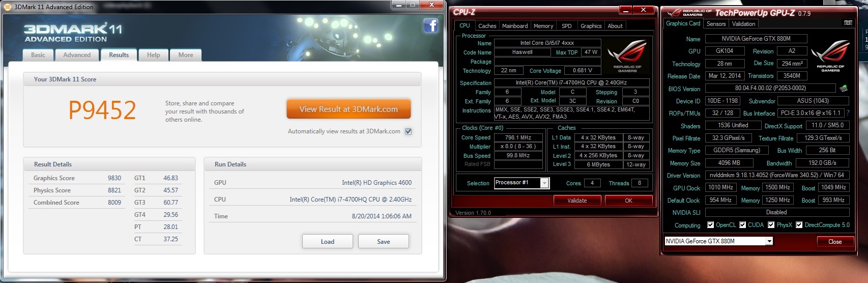The width and height of the screenshot is (868, 283).
Task: Click the Threads field showing 8
Action: [640, 183]
